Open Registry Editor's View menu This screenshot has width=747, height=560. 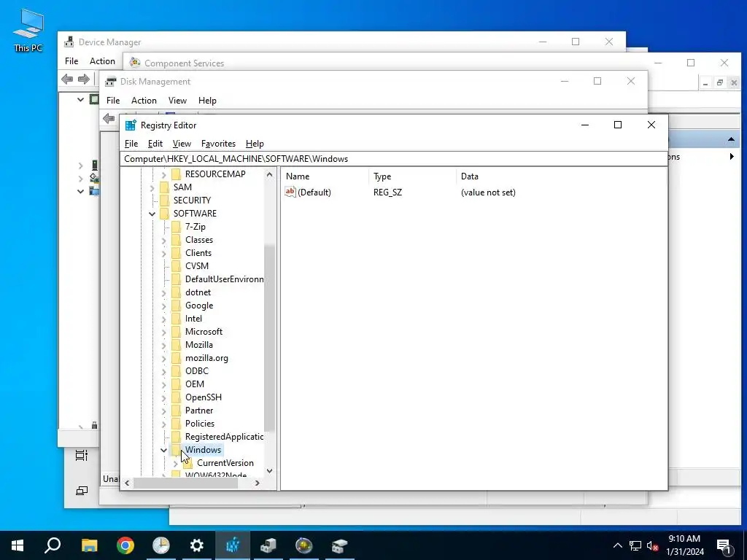(182, 144)
